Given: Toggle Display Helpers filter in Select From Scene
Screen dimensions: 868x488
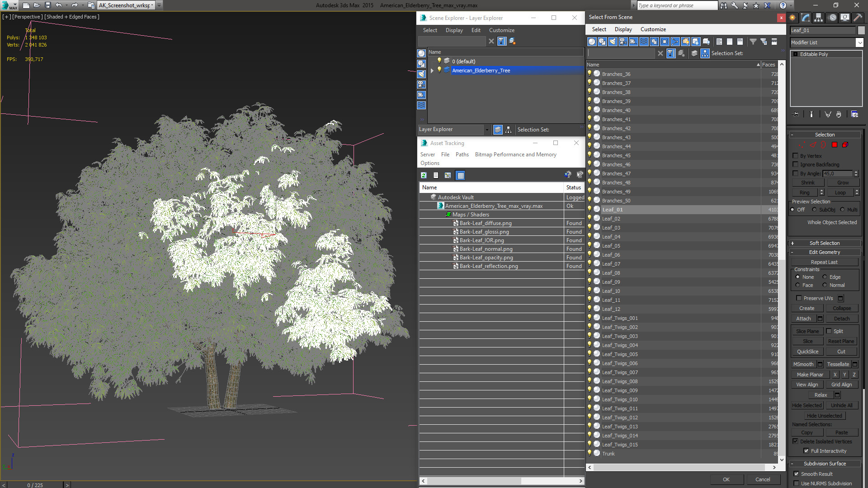Looking at the screenshot, I should point(633,42).
